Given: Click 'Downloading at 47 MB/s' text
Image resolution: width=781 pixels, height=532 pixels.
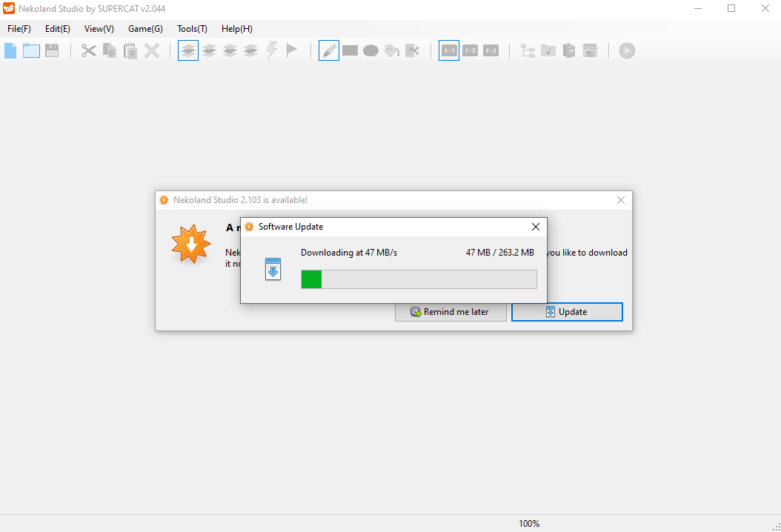Looking at the screenshot, I should pyautogui.click(x=349, y=253).
